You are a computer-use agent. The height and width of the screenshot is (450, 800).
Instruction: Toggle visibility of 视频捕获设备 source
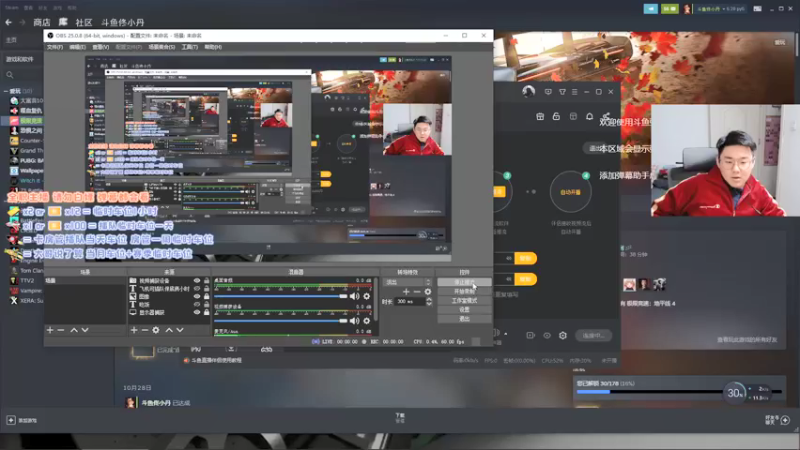point(197,281)
